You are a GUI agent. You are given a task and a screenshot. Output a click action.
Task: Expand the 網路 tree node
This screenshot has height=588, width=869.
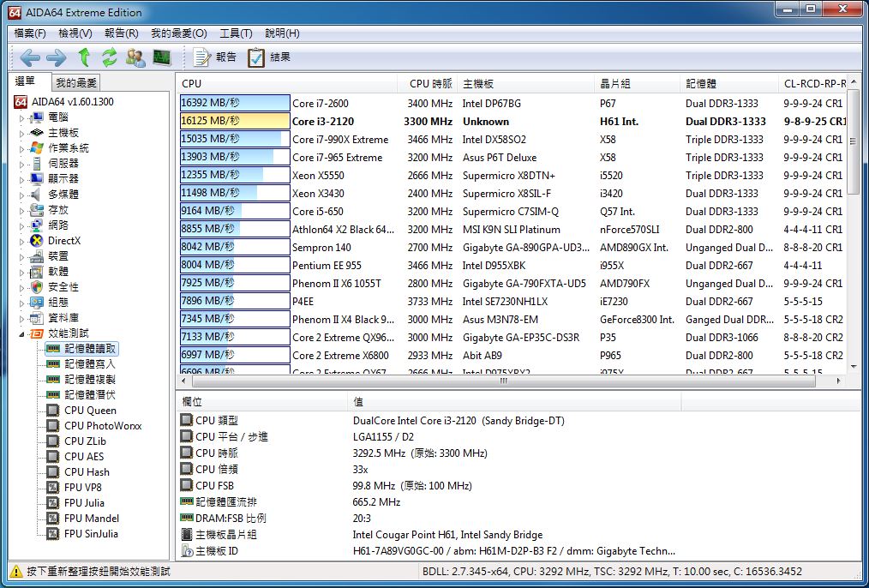click(21, 225)
